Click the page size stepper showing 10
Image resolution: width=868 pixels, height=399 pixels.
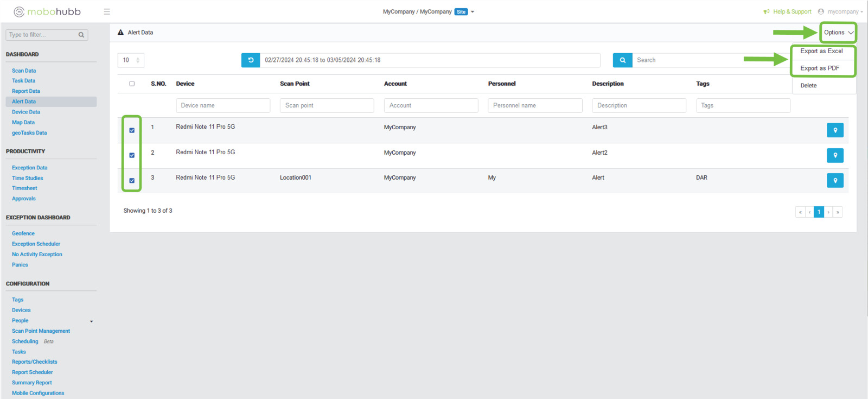click(131, 60)
